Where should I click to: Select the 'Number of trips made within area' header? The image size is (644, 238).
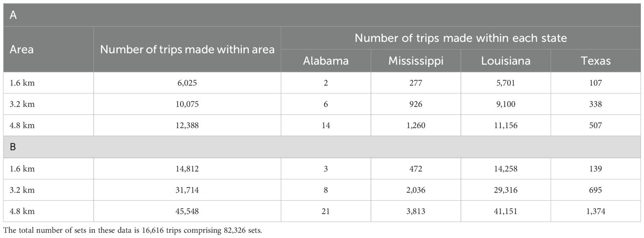tap(187, 49)
